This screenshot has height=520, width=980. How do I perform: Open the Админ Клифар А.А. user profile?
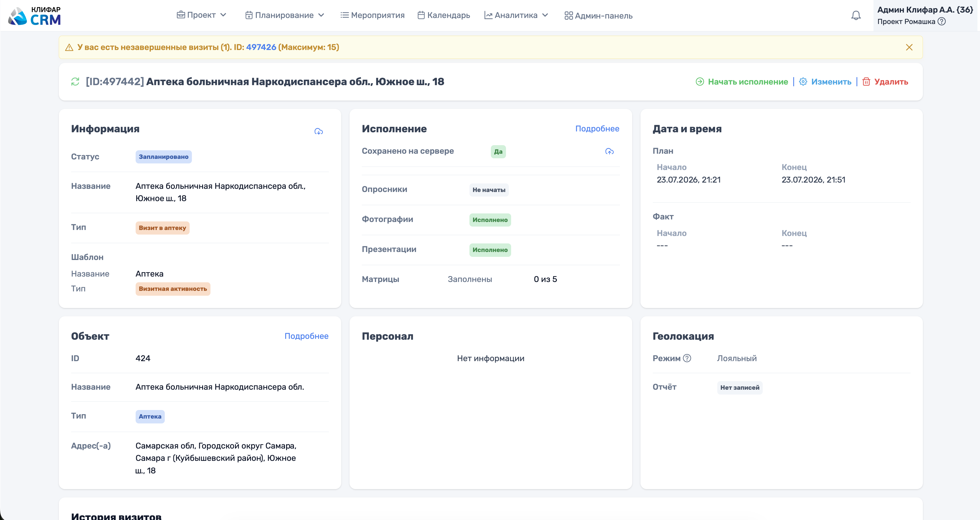[x=925, y=15]
